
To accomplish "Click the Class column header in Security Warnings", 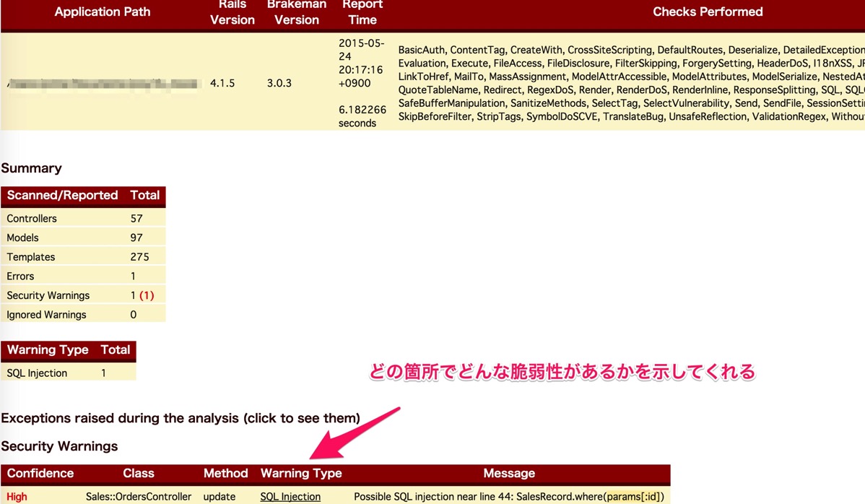I will point(139,474).
